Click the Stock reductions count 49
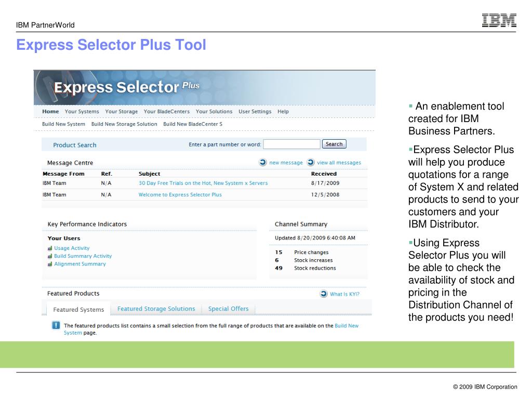 pyautogui.click(x=278, y=268)
